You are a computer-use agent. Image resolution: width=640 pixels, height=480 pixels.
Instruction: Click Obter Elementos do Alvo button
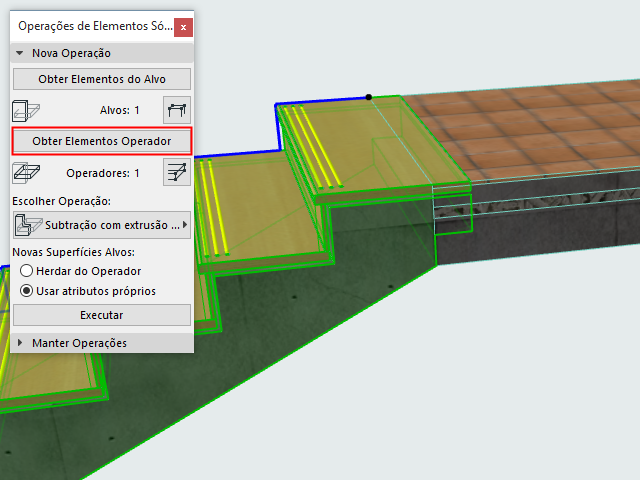coord(102,79)
